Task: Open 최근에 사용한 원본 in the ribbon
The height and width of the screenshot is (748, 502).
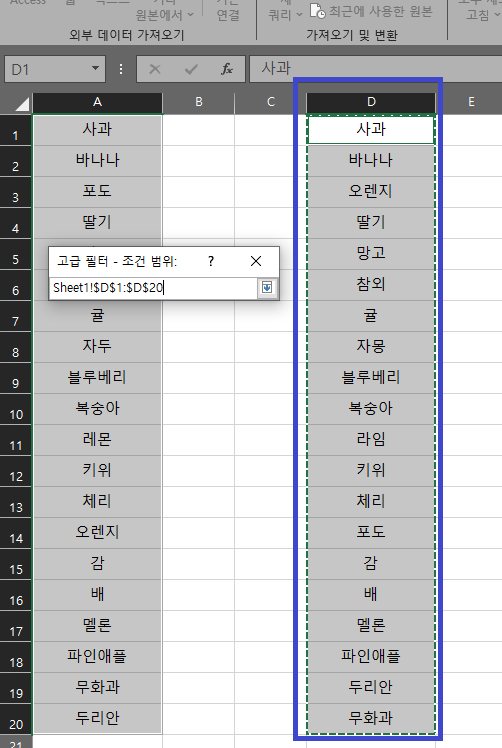Action: click(x=371, y=10)
